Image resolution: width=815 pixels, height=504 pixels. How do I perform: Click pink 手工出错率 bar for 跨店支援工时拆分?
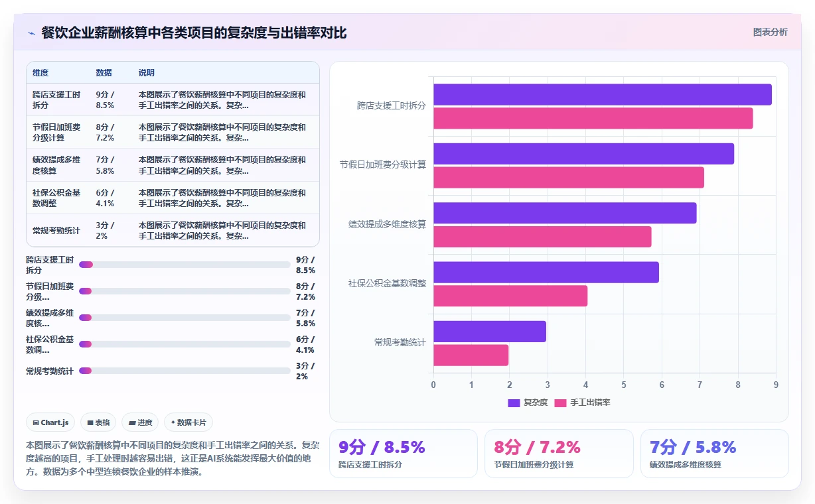(x=593, y=118)
